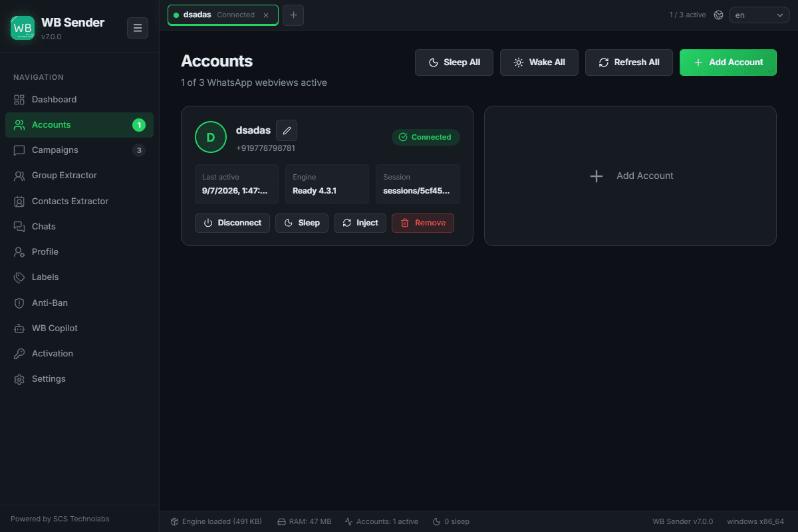Image resolution: width=798 pixels, height=532 pixels.
Task: Click the Sleep All button
Action: click(x=454, y=62)
